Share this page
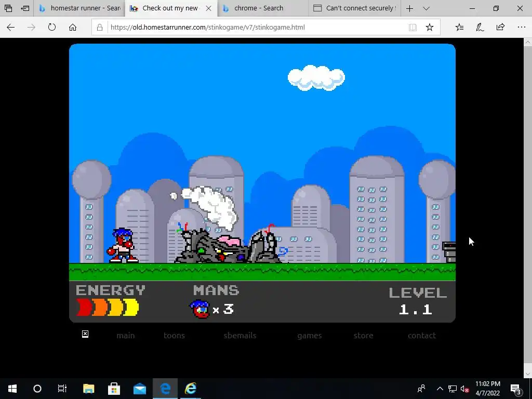532x399 pixels. click(500, 27)
